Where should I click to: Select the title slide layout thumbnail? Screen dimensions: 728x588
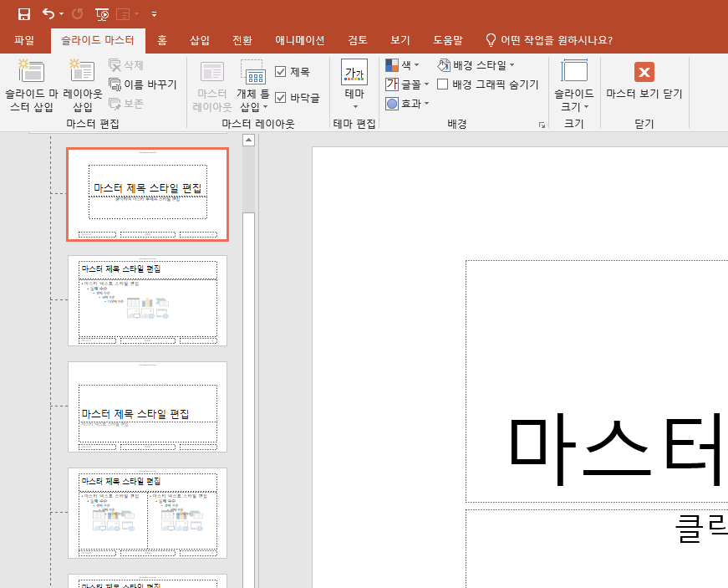148,195
